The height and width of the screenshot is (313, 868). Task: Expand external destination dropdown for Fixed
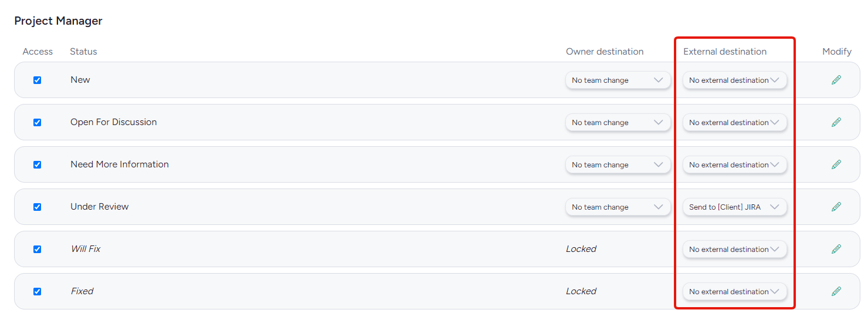[x=735, y=292]
